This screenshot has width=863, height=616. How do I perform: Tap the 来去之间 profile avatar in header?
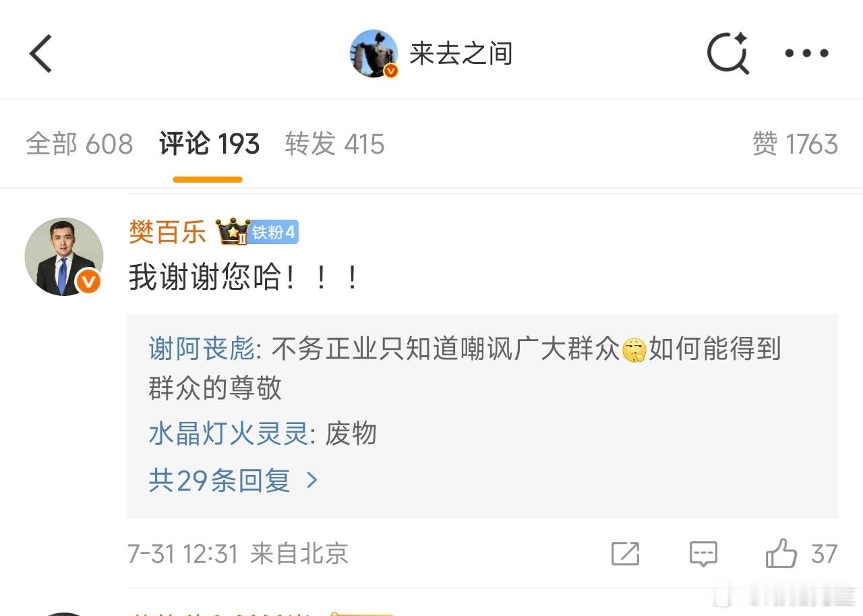click(374, 53)
